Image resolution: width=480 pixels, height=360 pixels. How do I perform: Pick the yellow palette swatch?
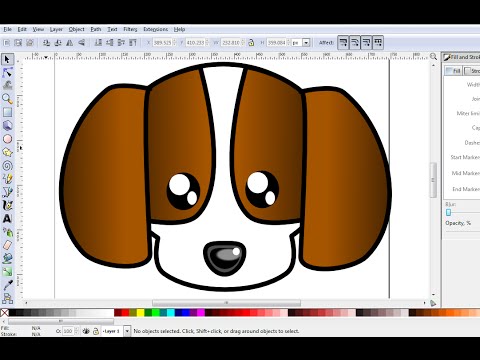click(140, 313)
